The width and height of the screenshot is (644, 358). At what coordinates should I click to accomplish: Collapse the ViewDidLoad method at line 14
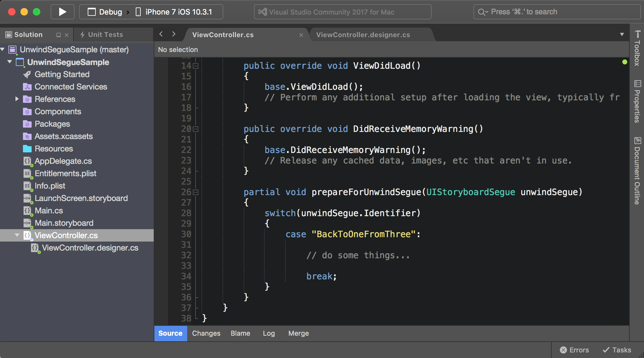(196, 66)
